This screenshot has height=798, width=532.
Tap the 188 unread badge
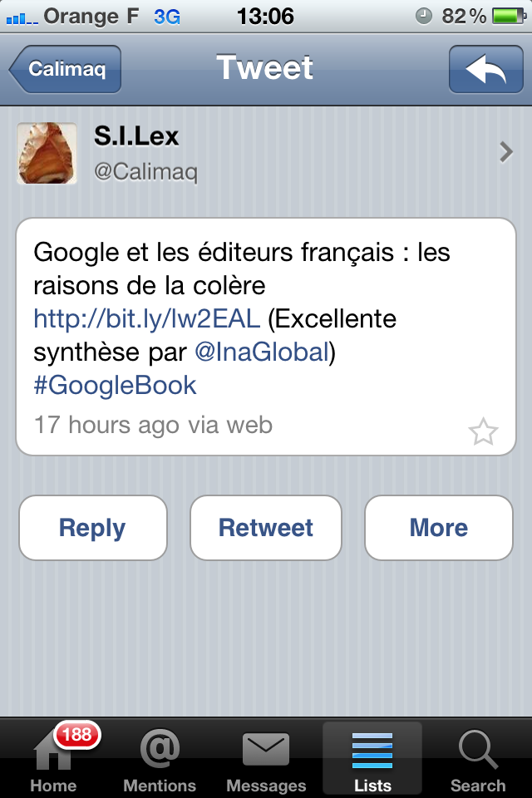coord(76,735)
